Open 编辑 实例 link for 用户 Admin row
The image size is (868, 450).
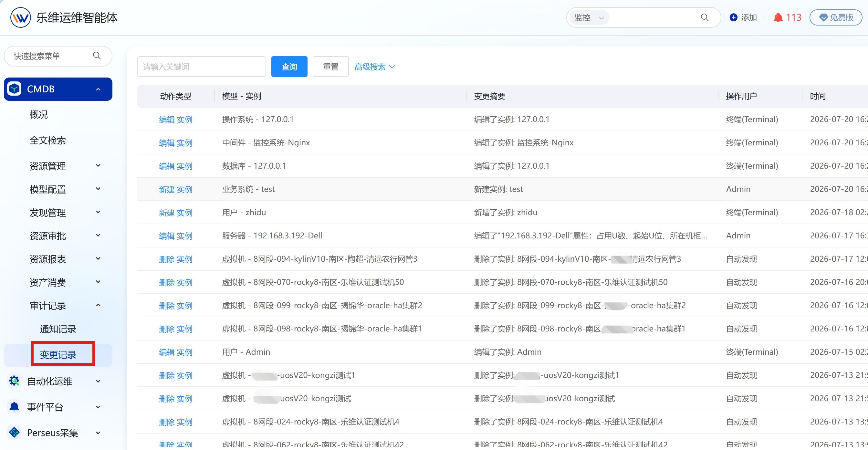(x=175, y=352)
